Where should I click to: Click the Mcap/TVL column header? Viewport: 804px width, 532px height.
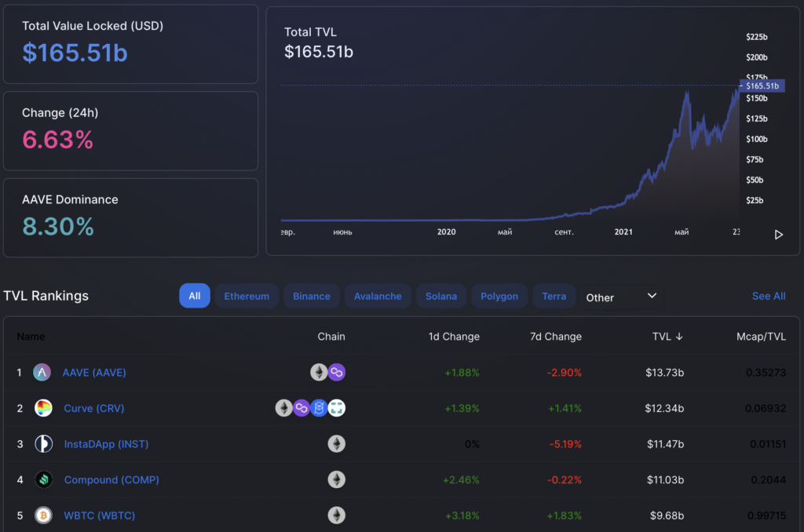pyautogui.click(x=761, y=336)
